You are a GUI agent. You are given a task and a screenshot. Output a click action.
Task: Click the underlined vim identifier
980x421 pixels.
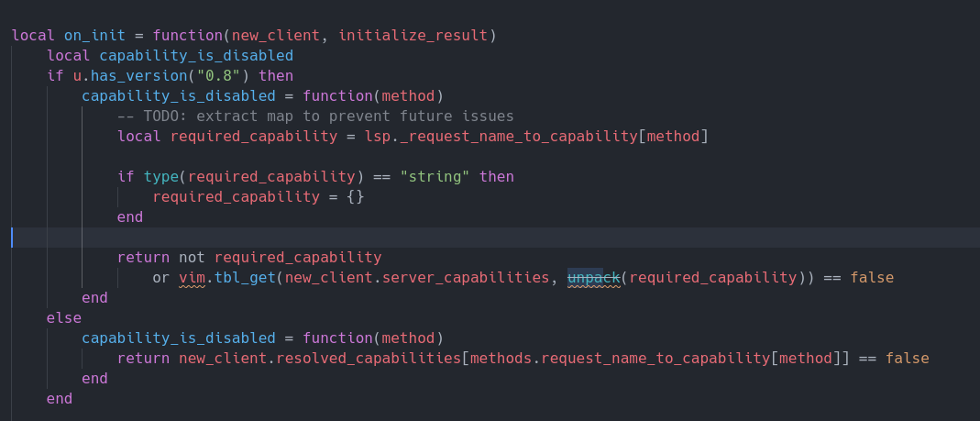click(x=192, y=277)
